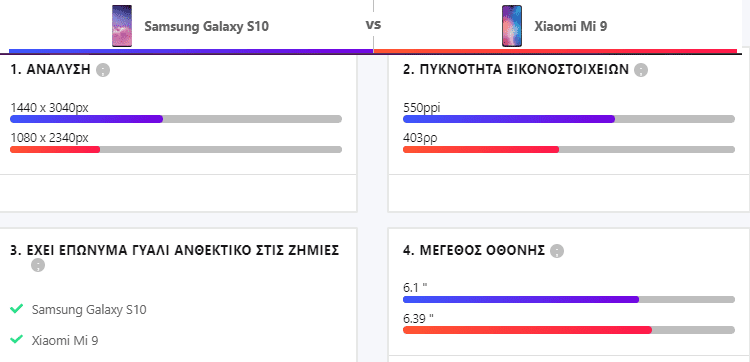
Task: Click the vs label between phones
Action: [x=374, y=25]
